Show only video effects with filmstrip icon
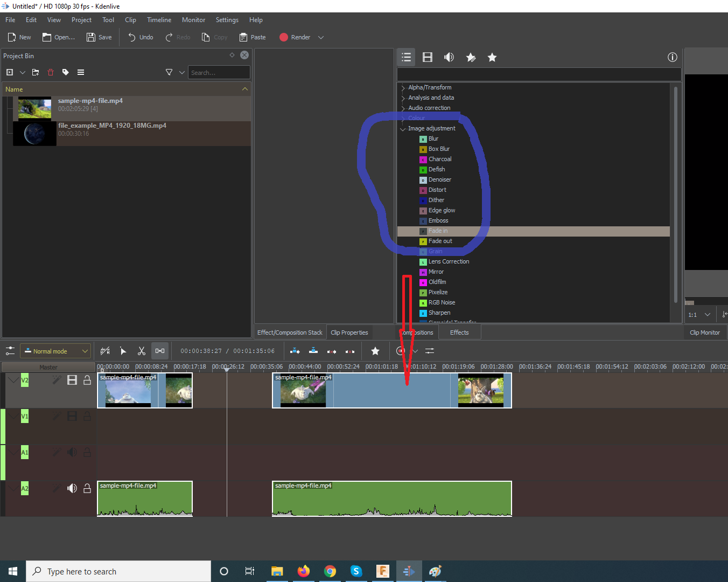Screen dimensions: 728x582 tap(428, 57)
